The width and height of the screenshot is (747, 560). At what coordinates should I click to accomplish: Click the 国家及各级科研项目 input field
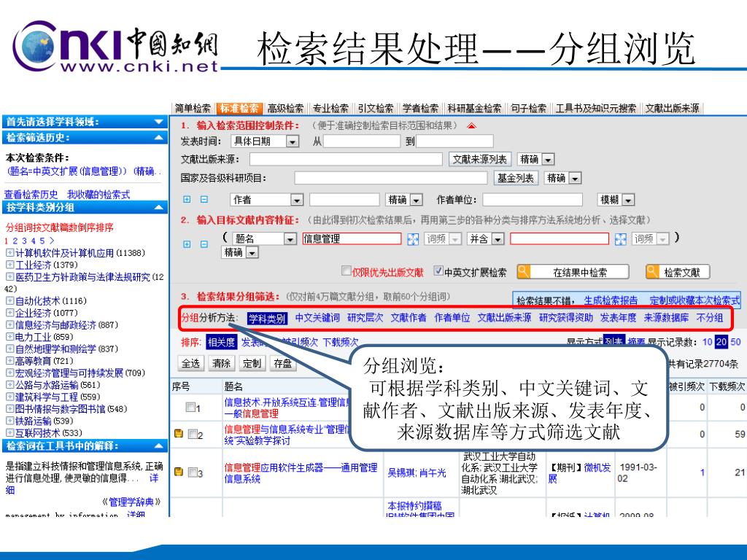click(x=392, y=177)
